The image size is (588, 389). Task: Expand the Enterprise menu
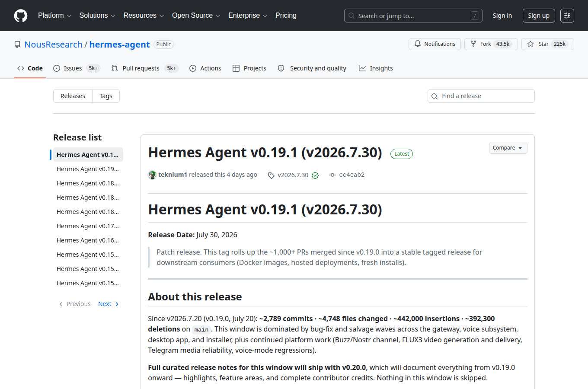(248, 16)
